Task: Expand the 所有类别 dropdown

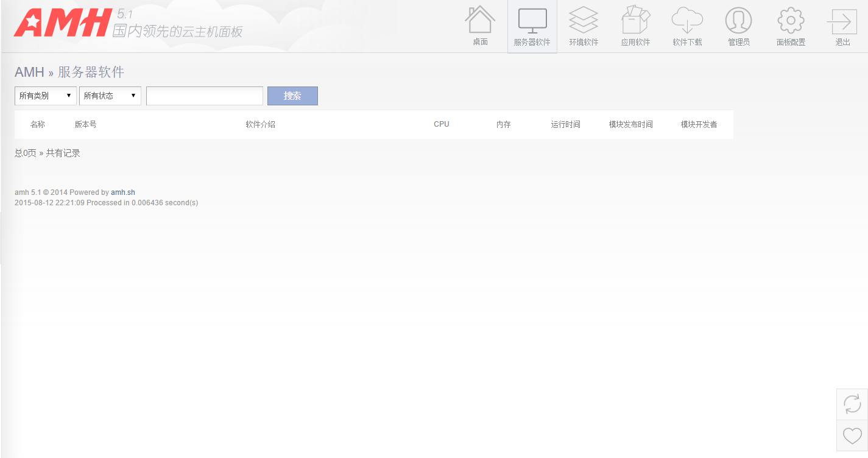Action: point(46,96)
